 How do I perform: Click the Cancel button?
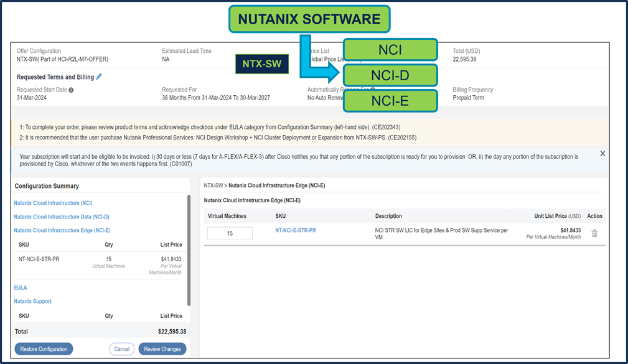pos(122,349)
